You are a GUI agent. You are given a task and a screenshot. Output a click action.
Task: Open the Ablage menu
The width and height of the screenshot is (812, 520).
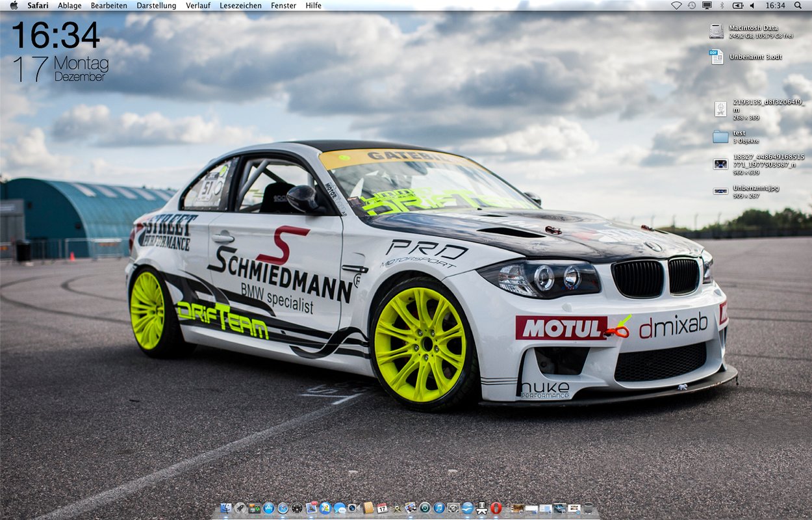(x=70, y=5)
